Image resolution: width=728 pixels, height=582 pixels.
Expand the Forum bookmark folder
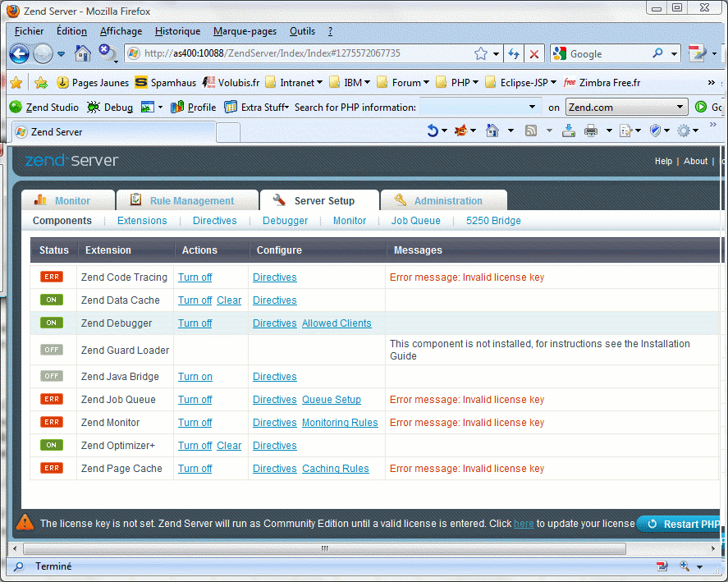[x=403, y=83]
